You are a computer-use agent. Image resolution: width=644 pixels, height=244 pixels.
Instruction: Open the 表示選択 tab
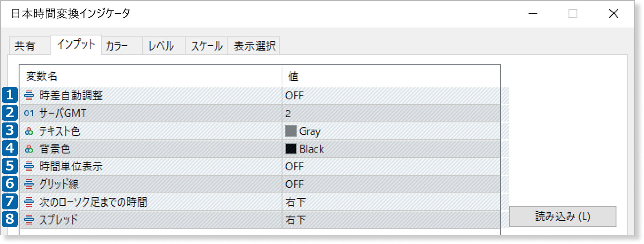click(x=254, y=46)
